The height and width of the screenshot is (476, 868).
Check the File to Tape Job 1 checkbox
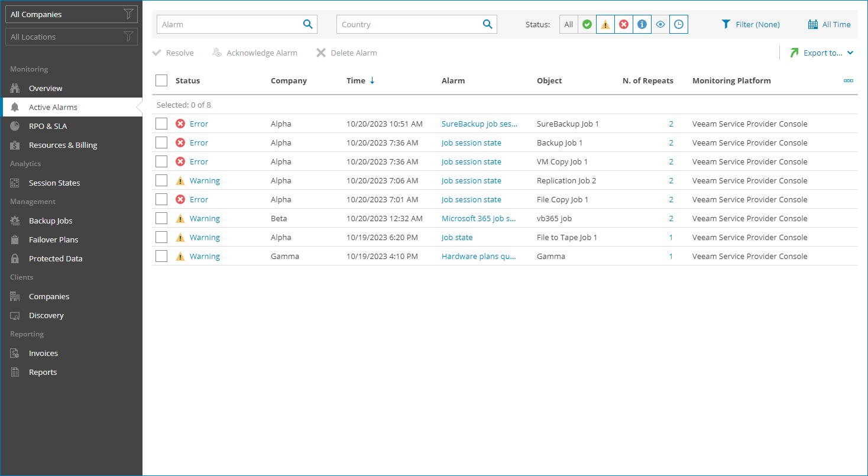[161, 237]
